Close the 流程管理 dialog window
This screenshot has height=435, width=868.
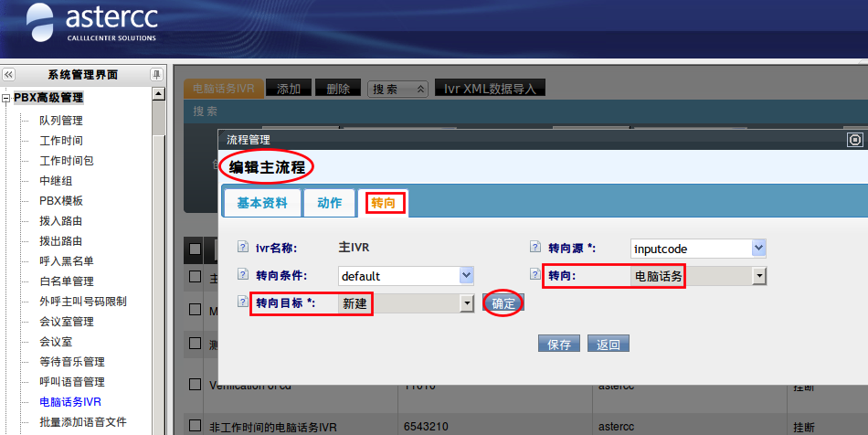(855, 140)
